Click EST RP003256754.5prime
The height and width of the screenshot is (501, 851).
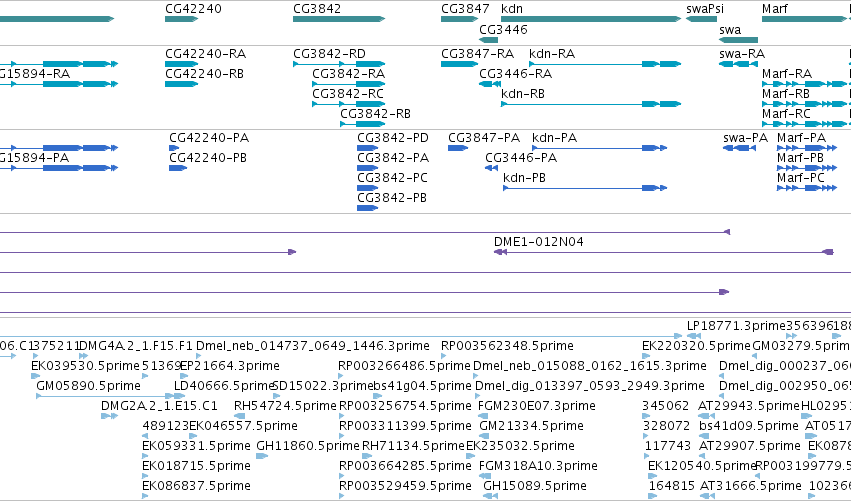click(x=405, y=406)
